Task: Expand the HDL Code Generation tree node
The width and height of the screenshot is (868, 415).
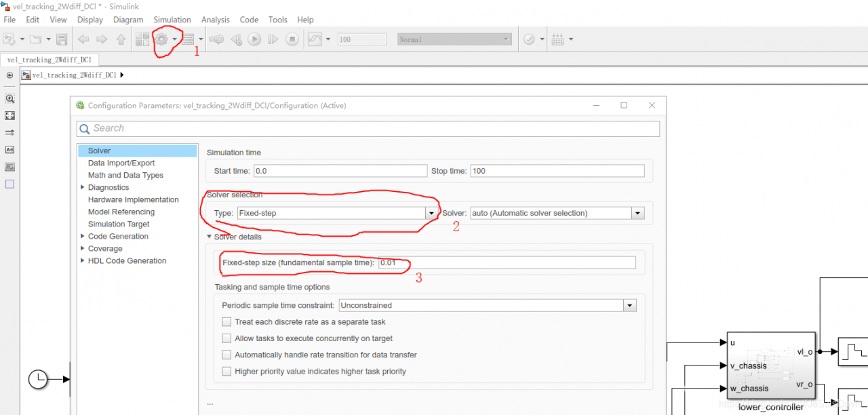Action: (83, 260)
